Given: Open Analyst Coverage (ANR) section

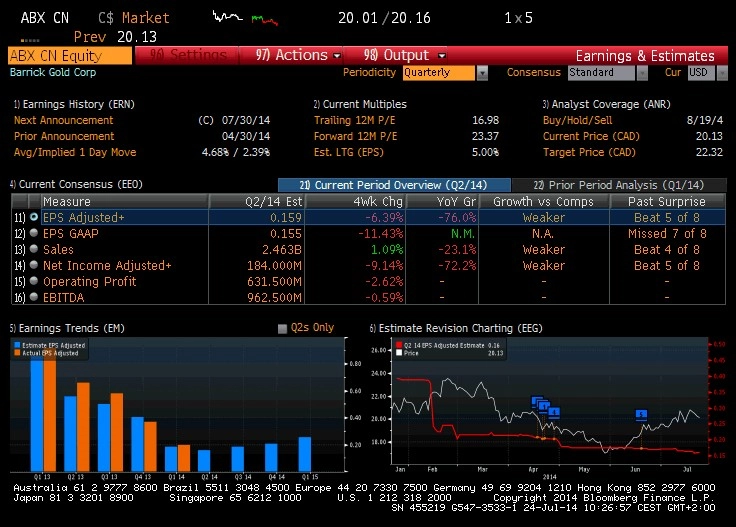Looking at the screenshot, I should pos(606,104).
